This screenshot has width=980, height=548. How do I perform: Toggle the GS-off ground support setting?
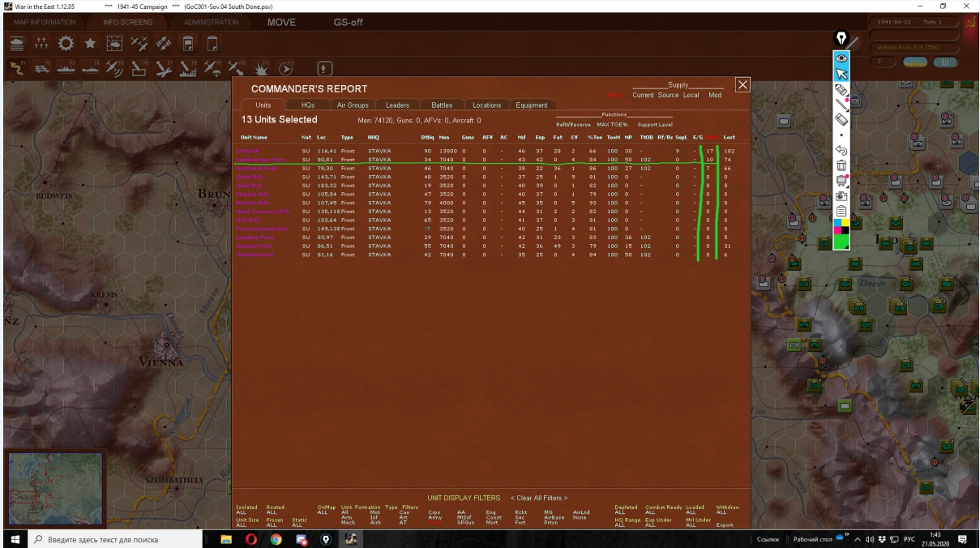pos(348,22)
